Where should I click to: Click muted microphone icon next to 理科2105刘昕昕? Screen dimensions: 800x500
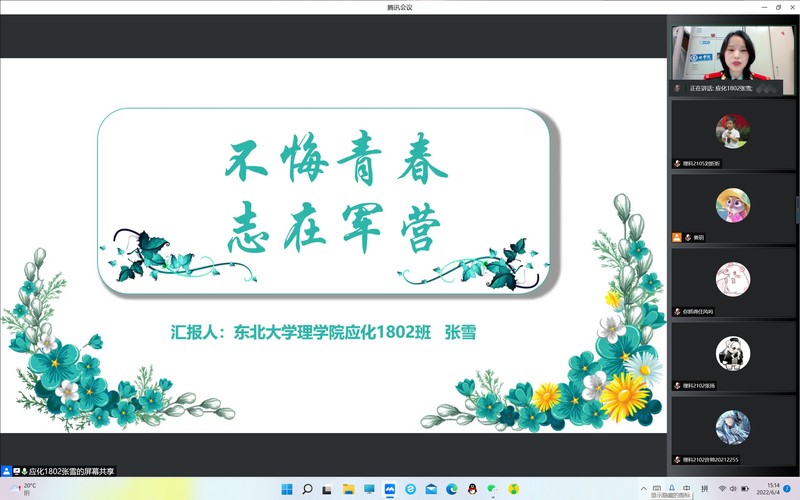677,163
